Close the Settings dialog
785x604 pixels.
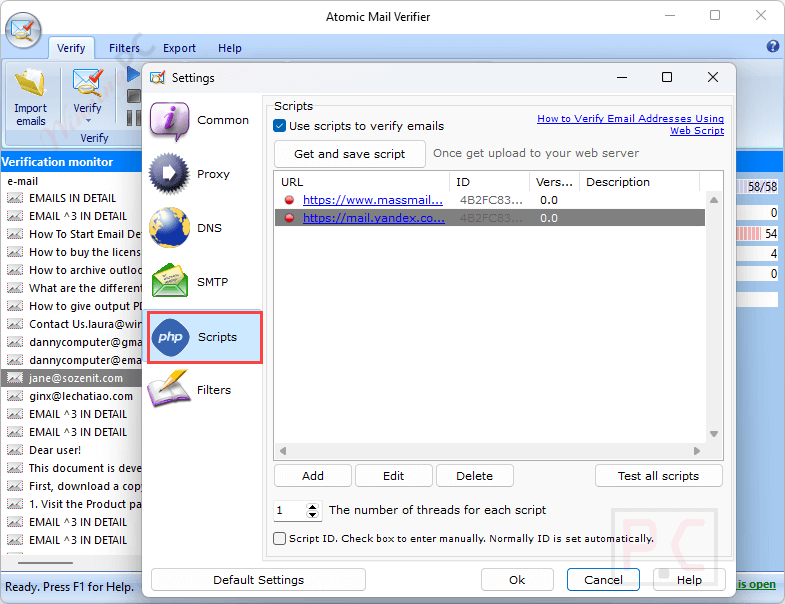tap(713, 77)
